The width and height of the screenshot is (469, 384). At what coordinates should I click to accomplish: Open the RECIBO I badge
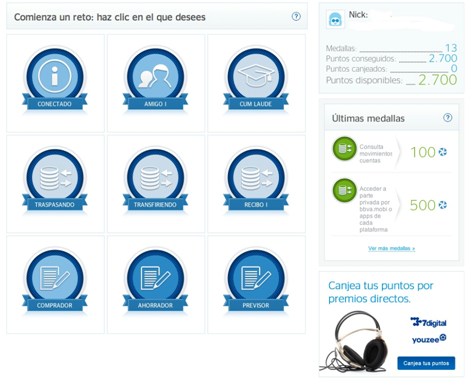pyautogui.click(x=256, y=181)
